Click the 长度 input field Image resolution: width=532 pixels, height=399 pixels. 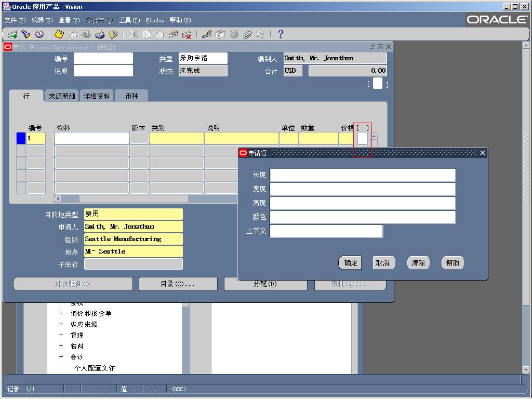(362, 175)
